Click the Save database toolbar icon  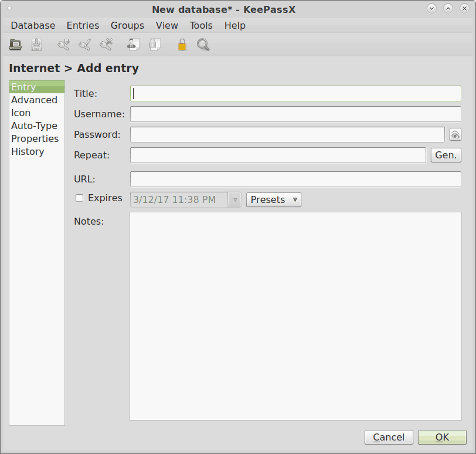point(36,45)
